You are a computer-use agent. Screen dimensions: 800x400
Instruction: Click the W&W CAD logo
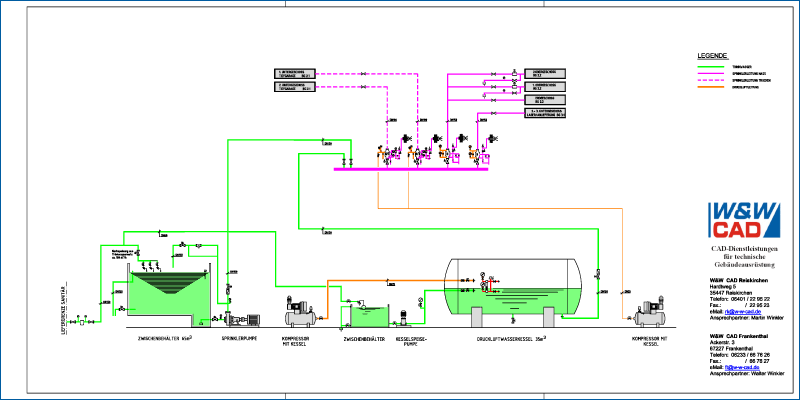[x=744, y=220]
